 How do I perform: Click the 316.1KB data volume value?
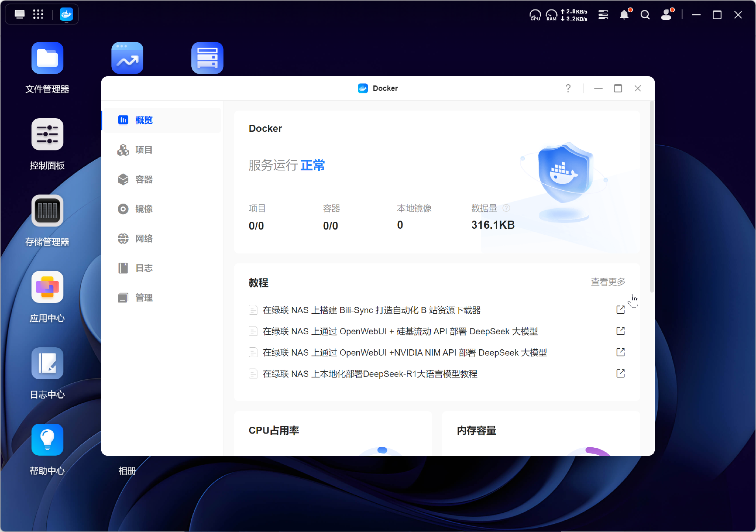pyautogui.click(x=493, y=225)
